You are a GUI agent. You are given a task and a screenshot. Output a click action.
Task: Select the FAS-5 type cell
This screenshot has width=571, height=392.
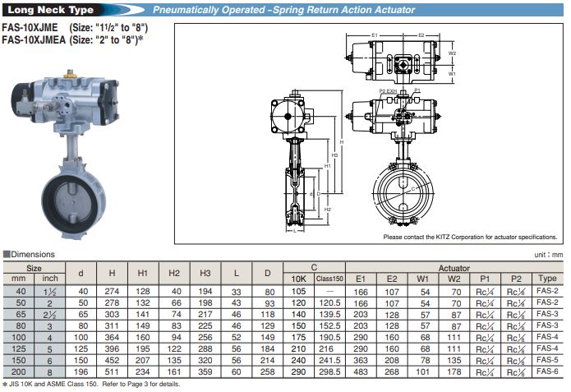click(547, 359)
